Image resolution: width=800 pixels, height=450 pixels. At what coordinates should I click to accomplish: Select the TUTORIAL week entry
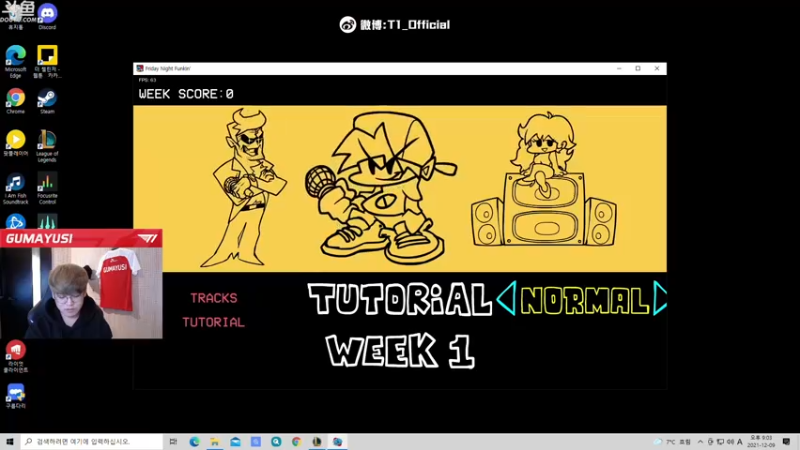400,299
